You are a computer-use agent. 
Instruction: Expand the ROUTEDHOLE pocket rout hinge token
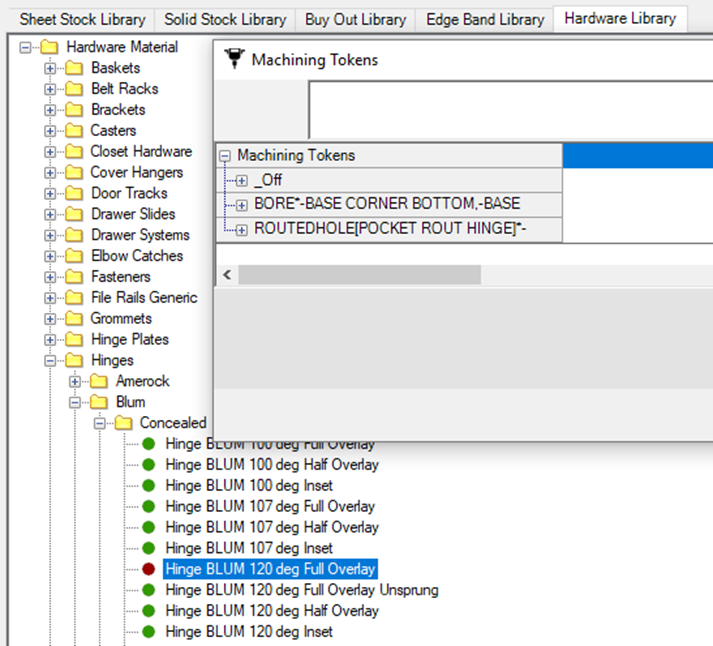pos(241,229)
